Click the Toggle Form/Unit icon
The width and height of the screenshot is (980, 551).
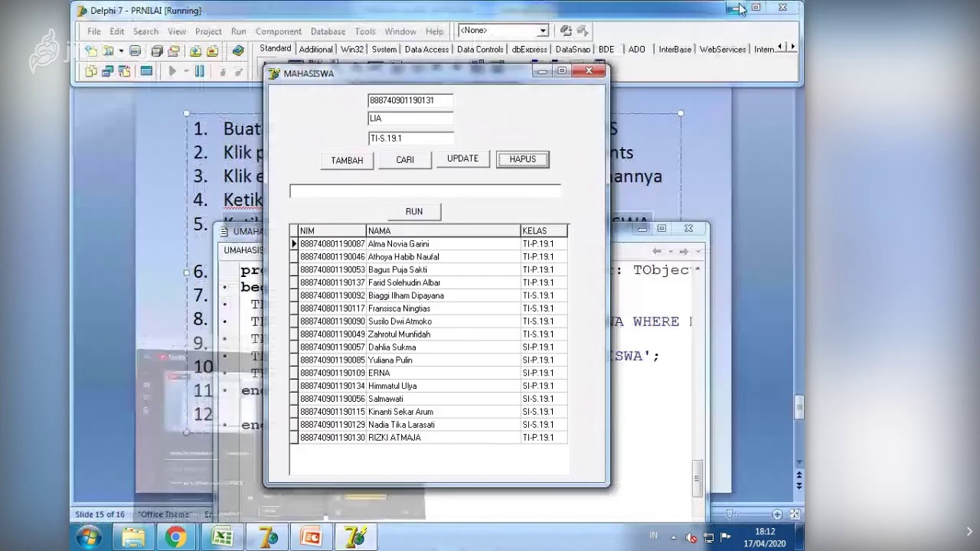125,71
